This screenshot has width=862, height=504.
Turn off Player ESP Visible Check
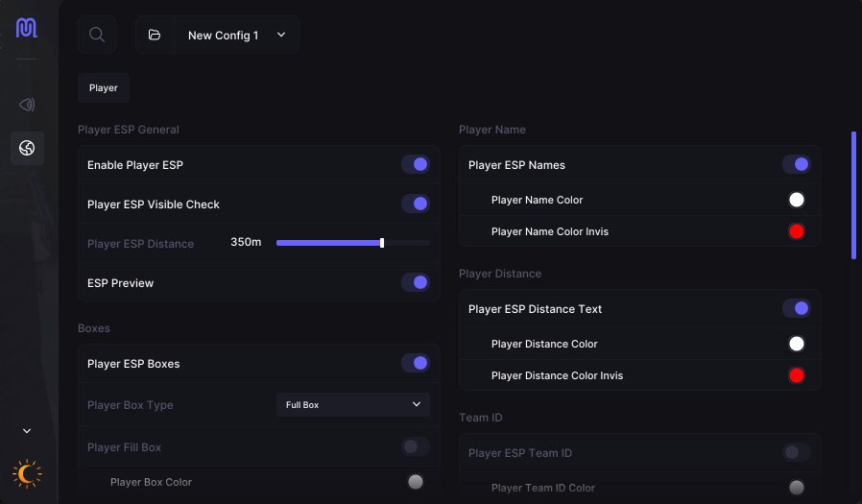pyautogui.click(x=415, y=204)
